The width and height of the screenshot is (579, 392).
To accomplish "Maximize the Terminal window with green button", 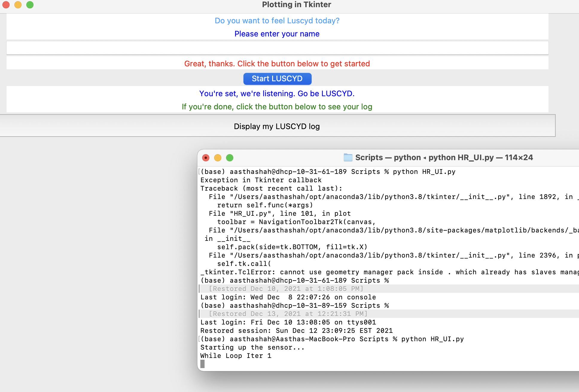I will point(230,158).
